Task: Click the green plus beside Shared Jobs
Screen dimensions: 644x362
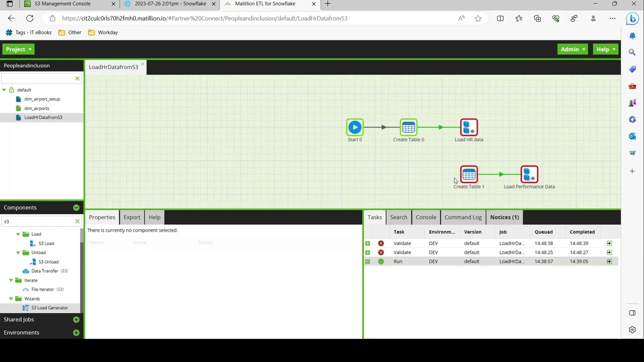Action: [x=76, y=320]
